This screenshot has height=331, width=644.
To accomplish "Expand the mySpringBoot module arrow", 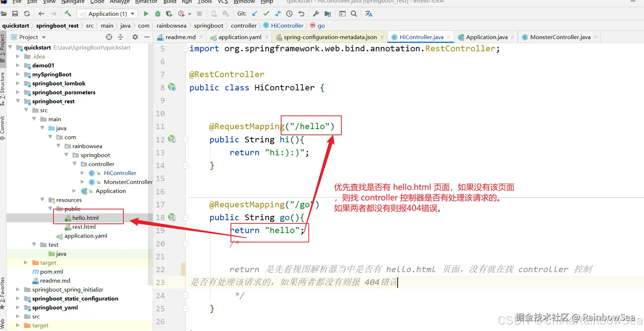I will tap(18, 74).
